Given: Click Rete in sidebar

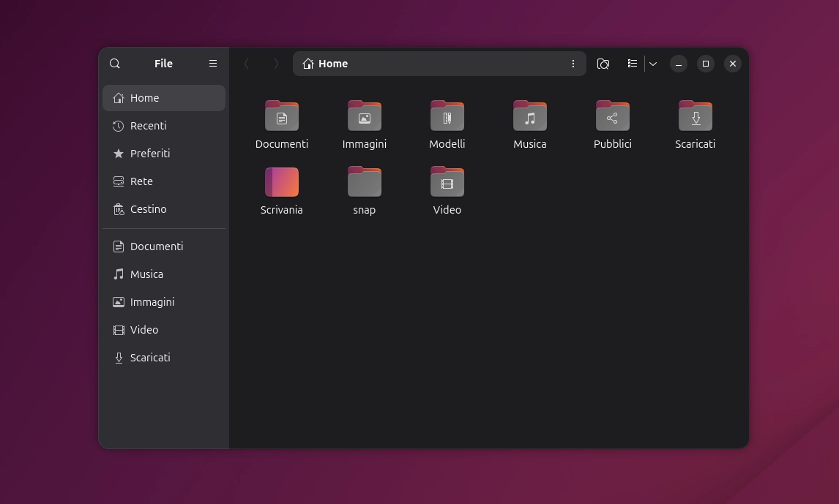Looking at the screenshot, I should (141, 181).
